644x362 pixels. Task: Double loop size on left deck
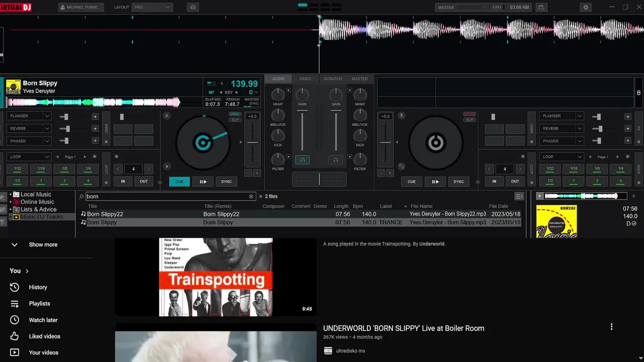click(149, 169)
